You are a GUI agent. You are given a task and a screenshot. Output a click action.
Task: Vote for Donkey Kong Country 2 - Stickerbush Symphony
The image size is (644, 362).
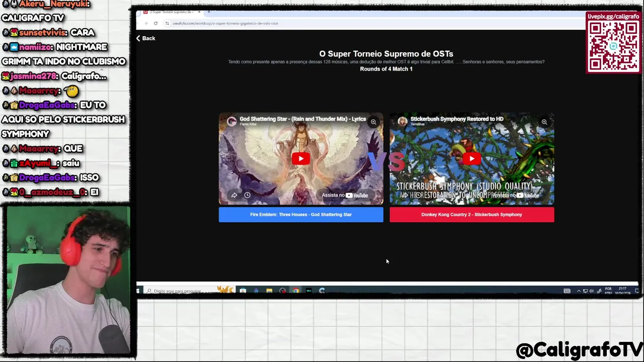point(471,215)
